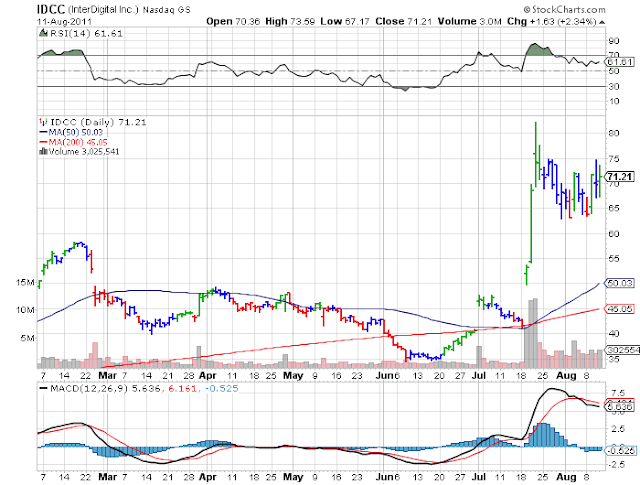Select the 45.05 MA(200) value tag
This screenshot has width=640, height=485.
pyautogui.click(x=620, y=309)
